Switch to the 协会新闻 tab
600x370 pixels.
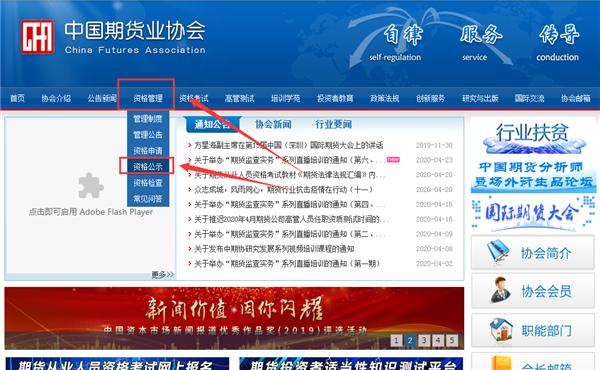(x=273, y=124)
